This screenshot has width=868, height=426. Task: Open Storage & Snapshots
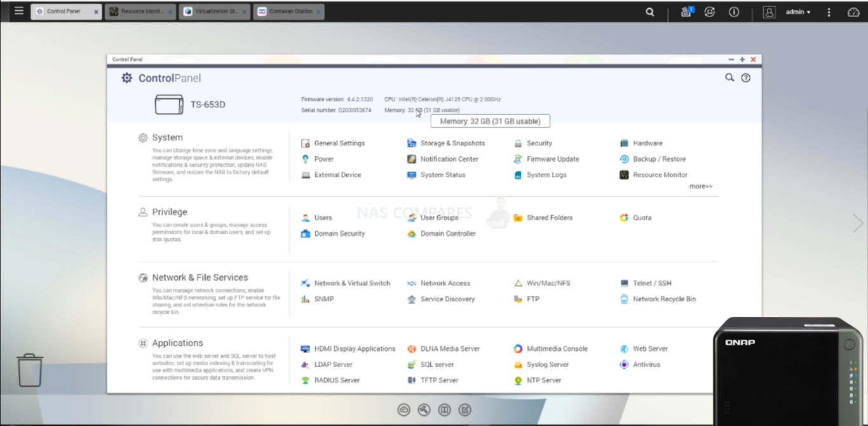446,143
